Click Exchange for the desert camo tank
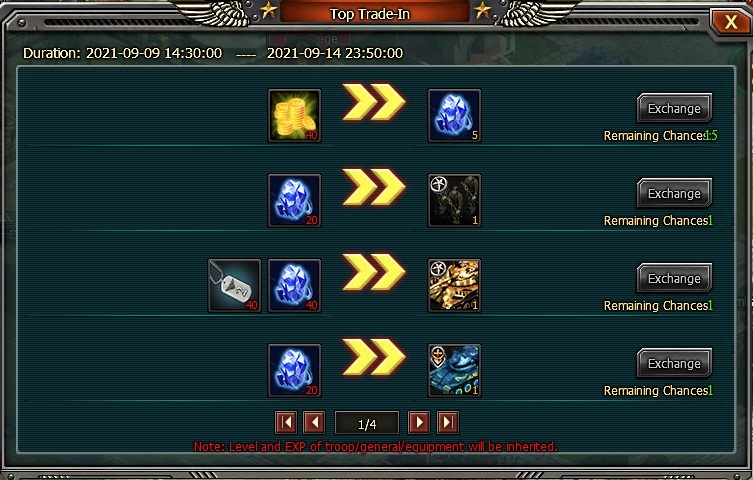The height and width of the screenshot is (480, 753). [x=674, y=278]
